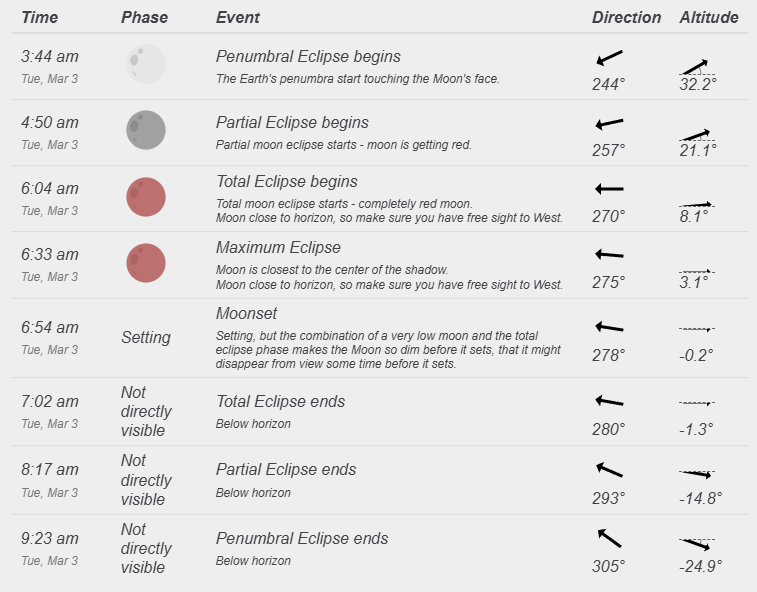The height and width of the screenshot is (592, 757).
Task: Click the Partial Eclipse ends event title
Action: click(286, 469)
